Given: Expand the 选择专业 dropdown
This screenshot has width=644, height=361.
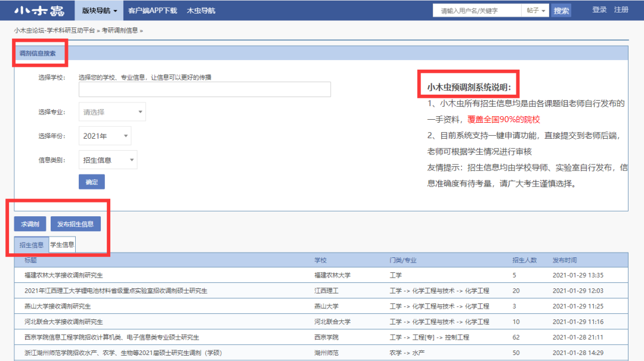Looking at the screenshot, I should point(112,111).
